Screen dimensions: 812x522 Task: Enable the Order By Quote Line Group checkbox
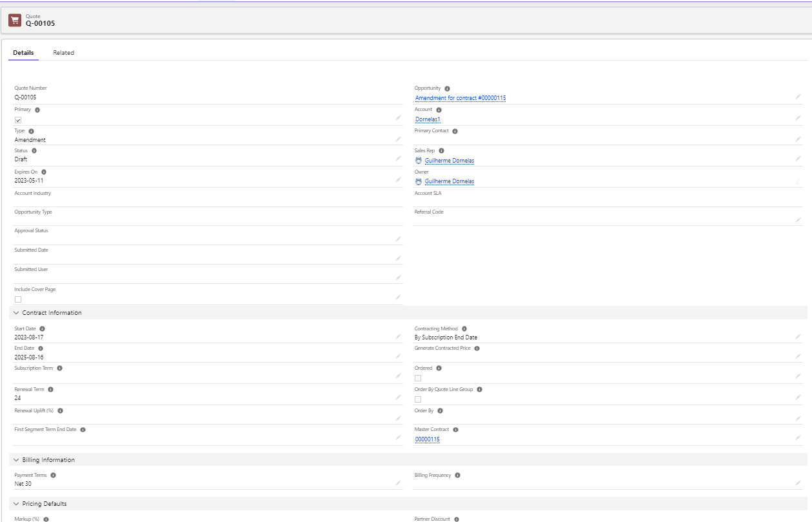418,399
